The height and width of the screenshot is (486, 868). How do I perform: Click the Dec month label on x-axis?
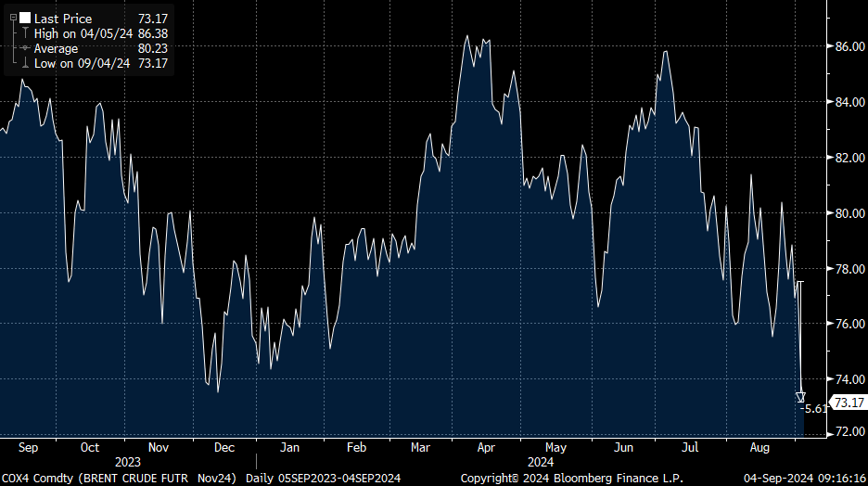tap(223, 447)
